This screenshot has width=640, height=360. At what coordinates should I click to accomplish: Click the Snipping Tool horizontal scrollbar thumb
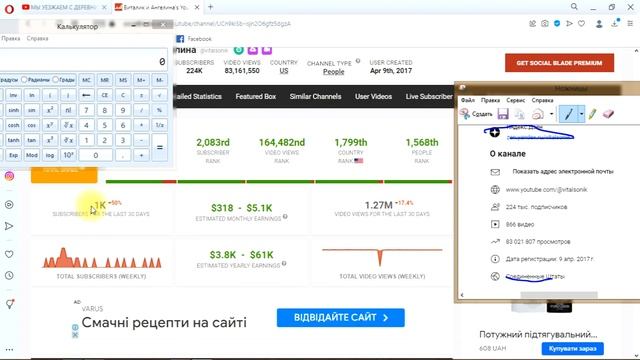559,295
